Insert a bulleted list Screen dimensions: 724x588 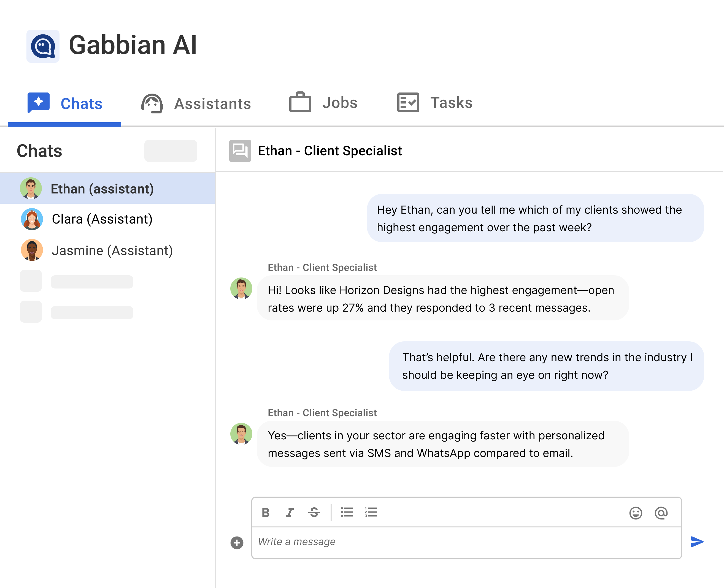(x=347, y=512)
